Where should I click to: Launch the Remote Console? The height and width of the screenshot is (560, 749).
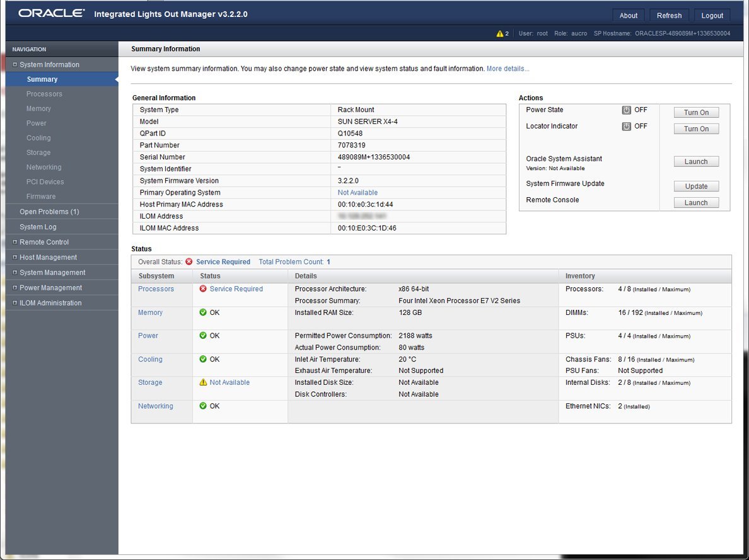pyautogui.click(x=696, y=203)
